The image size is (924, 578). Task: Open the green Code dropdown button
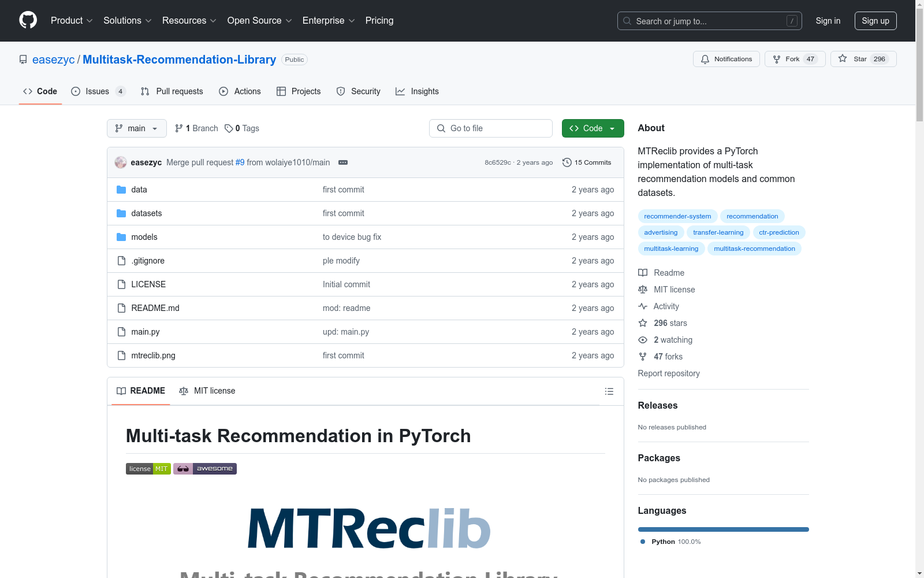tap(593, 128)
